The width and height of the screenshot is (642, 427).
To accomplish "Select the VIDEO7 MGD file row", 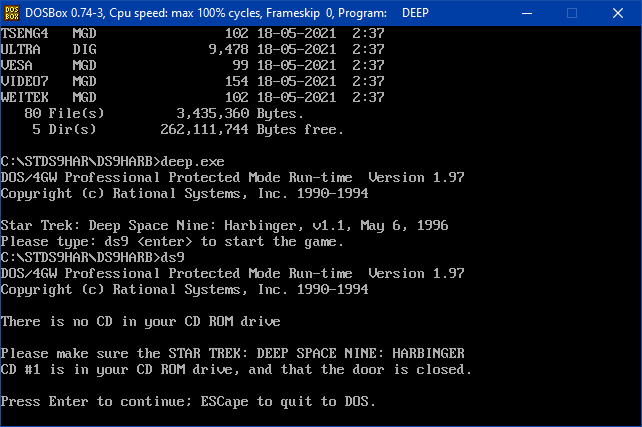I will pos(192,81).
